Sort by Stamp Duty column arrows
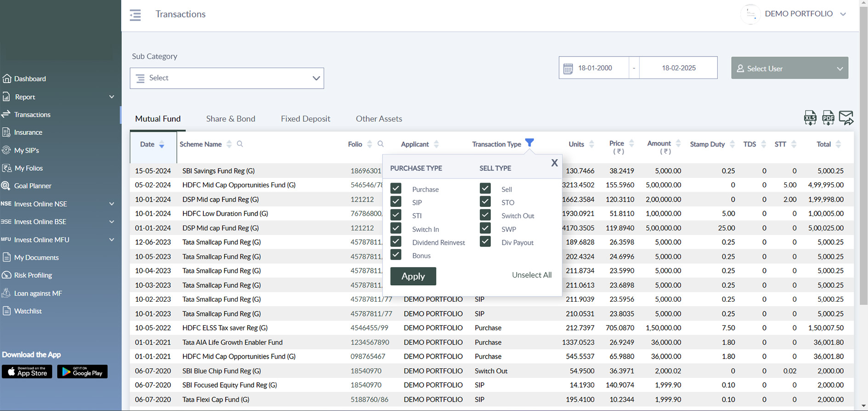868x411 pixels. [732, 144]
